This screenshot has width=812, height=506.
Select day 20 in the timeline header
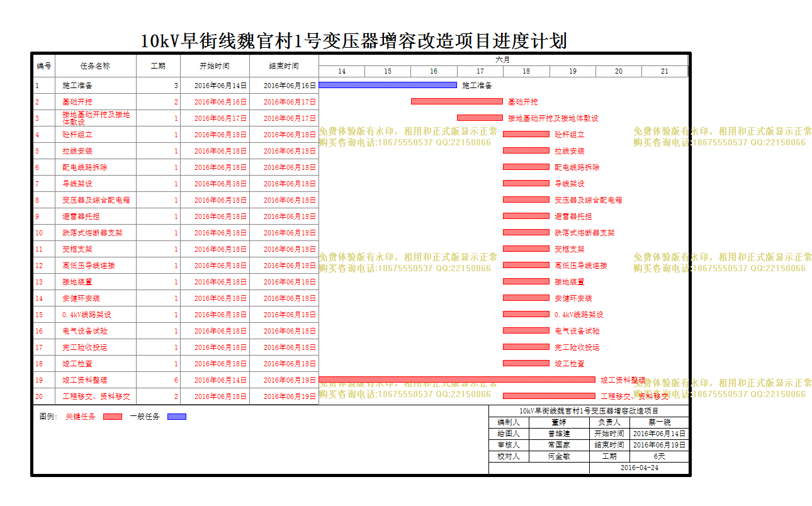(619, 72)
